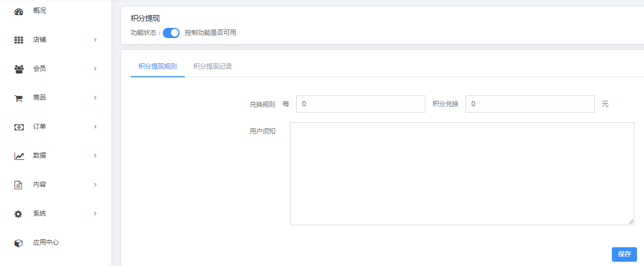Focus the 积分兑换 yuan amount input field
This screenshot has height=266, width=644.
pos(530,104)
